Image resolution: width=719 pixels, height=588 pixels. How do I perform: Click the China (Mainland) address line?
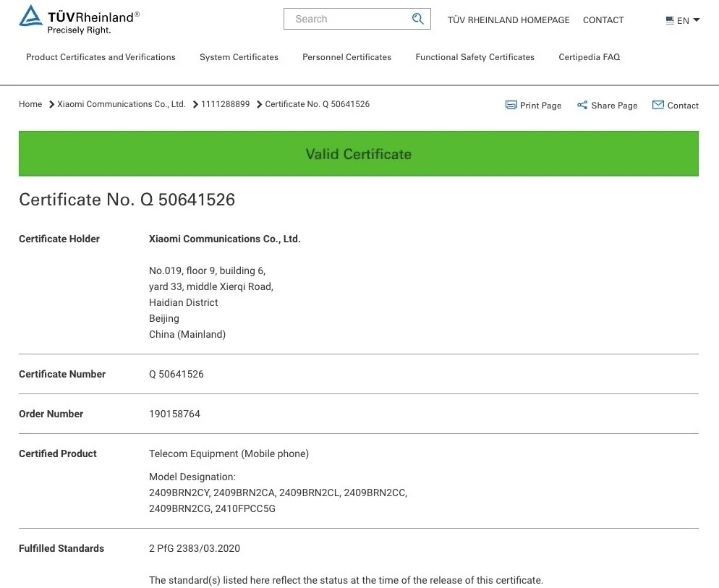point(187,334)
